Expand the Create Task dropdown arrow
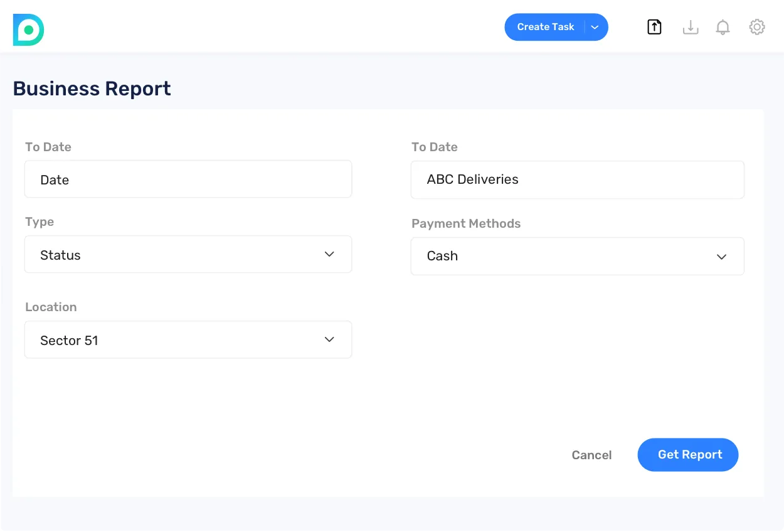 (x=595, y=27)
